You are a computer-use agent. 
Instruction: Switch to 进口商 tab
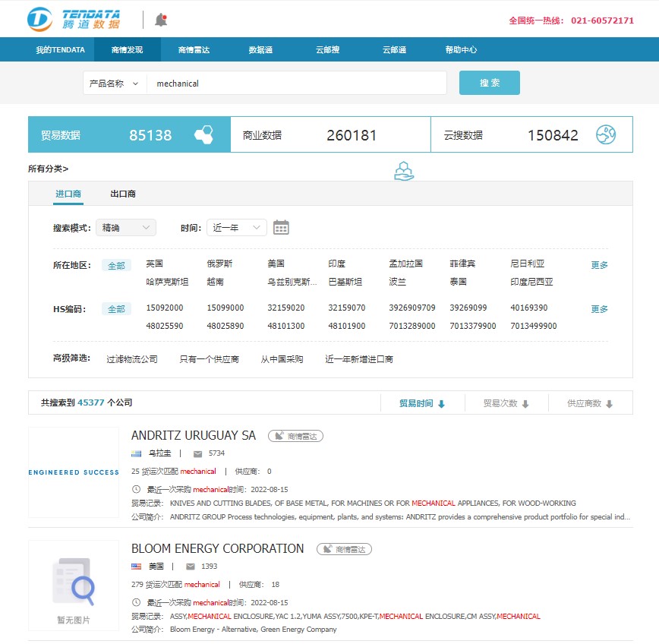68,194
